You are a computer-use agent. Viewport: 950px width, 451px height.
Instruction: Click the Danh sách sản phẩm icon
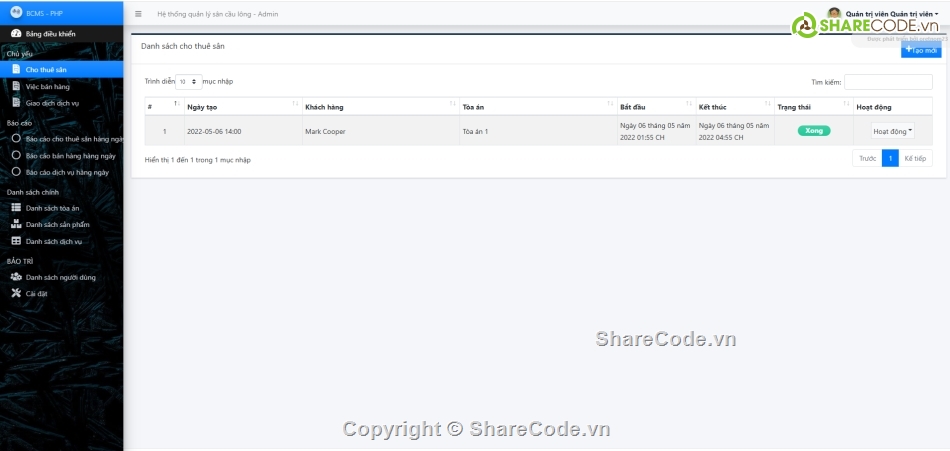coord(15,224)
